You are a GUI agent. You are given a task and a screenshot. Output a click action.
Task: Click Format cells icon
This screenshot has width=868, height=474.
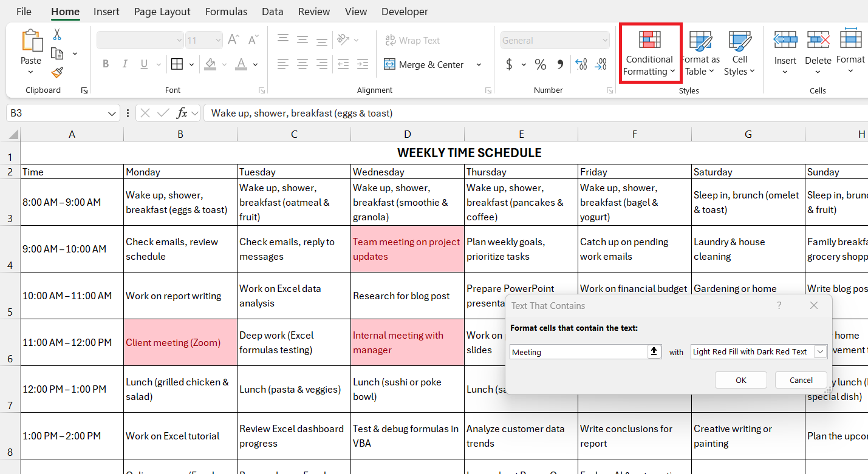tap(850, 38)
